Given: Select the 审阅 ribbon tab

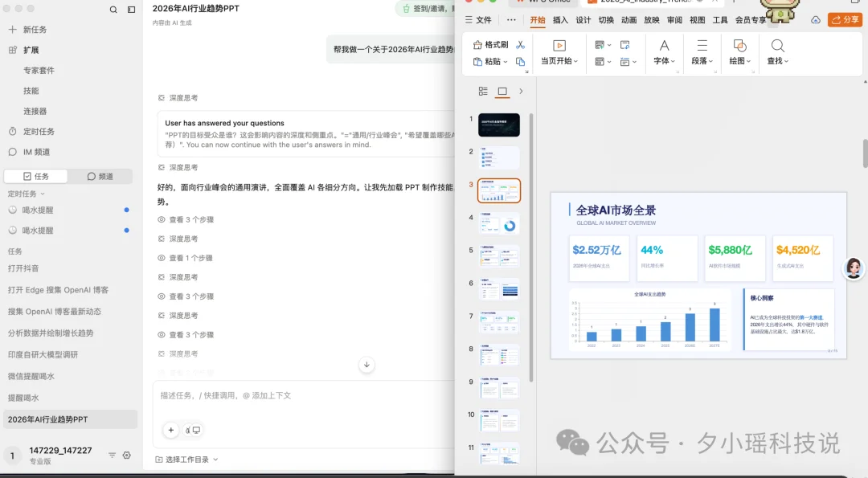Looking at the screenshot, I should tap(674, 20).
